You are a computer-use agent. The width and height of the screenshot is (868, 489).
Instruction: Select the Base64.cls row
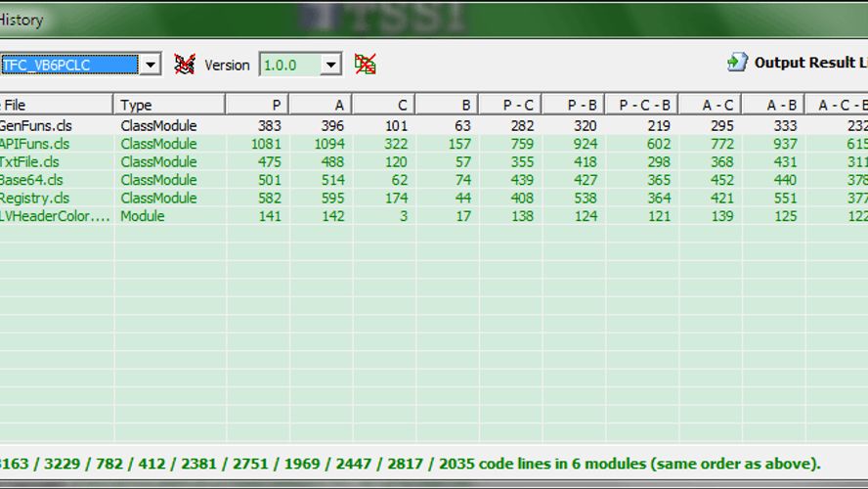tap(434, 180)
